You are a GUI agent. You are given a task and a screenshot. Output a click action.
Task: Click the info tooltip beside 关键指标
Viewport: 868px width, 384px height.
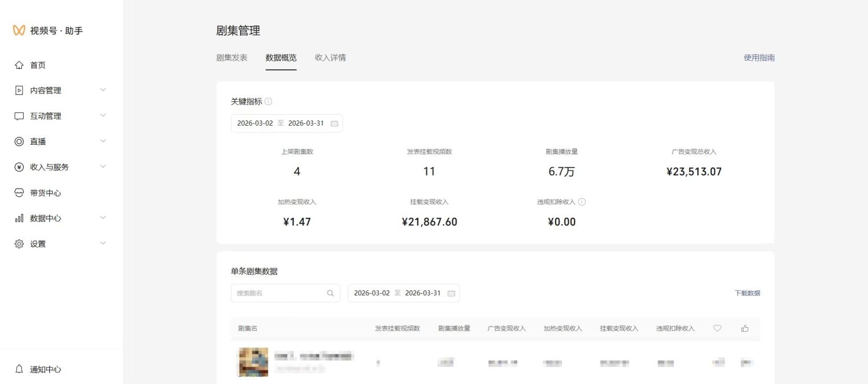coord(269,101)
